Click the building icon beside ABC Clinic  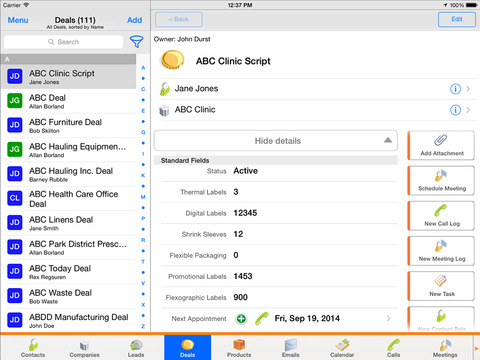click(164, 110)
